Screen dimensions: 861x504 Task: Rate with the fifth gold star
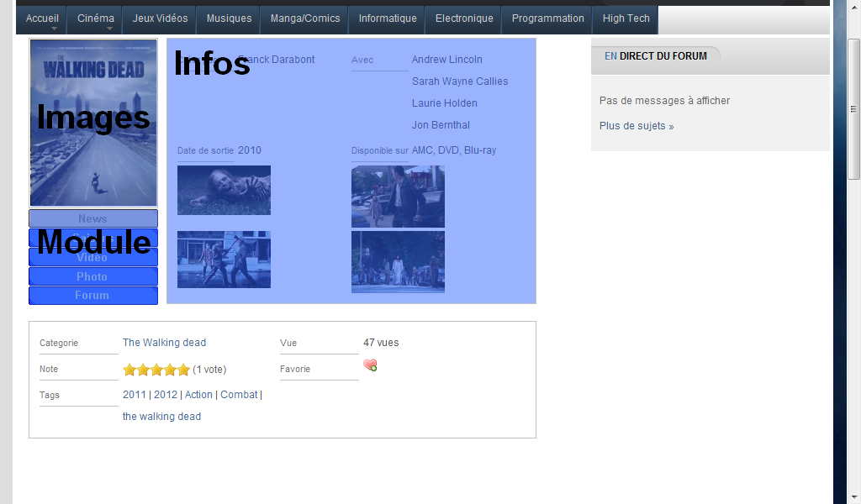pos(183,370)
